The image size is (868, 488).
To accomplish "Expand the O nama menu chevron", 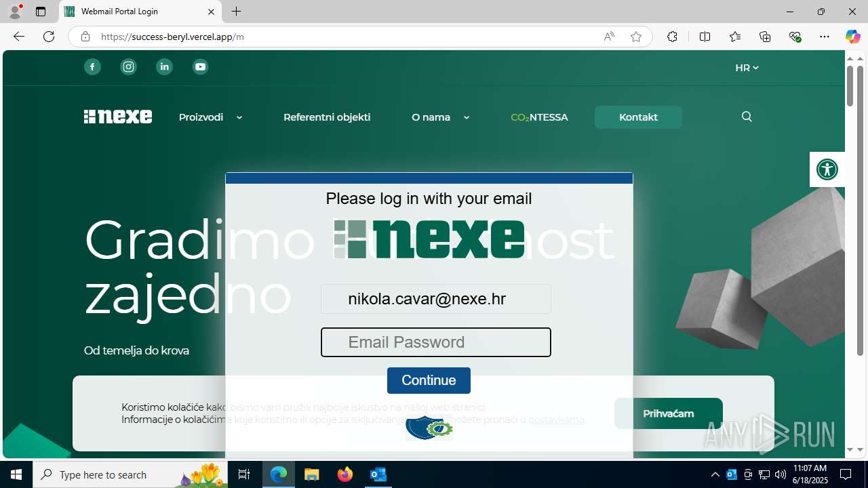I will (467, 118).
